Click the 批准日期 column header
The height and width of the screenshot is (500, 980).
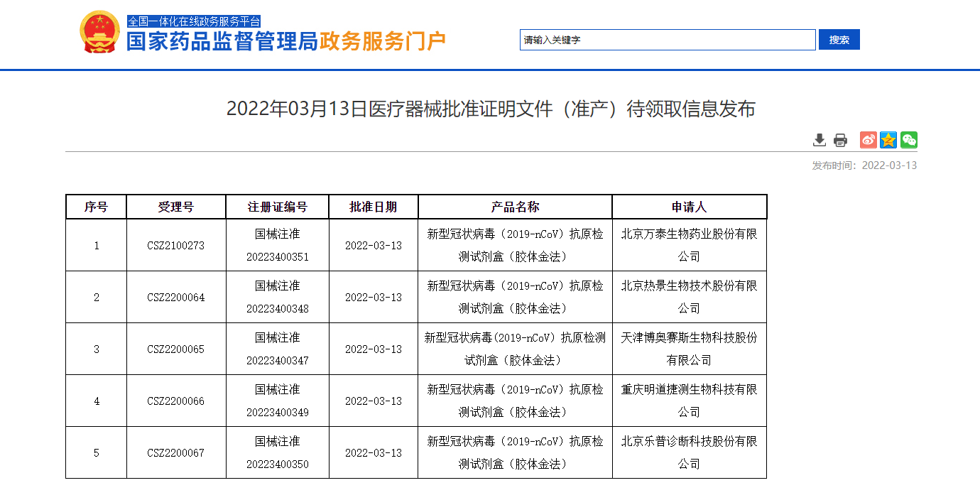pos(373,207)
